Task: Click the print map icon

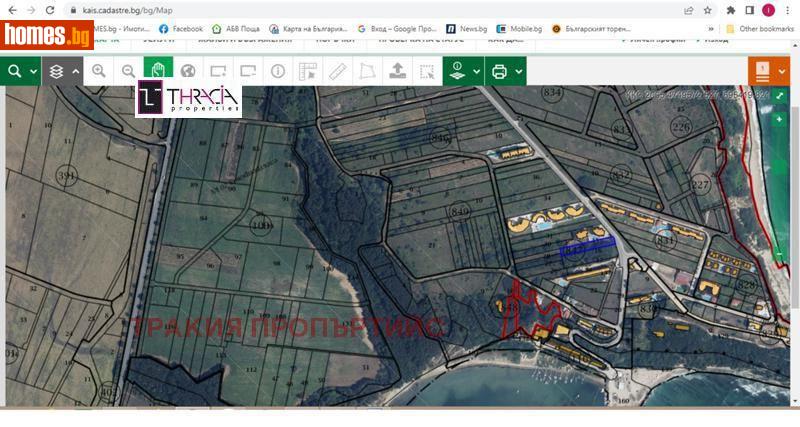Action: pyautogui.click(x=499, y=71)
